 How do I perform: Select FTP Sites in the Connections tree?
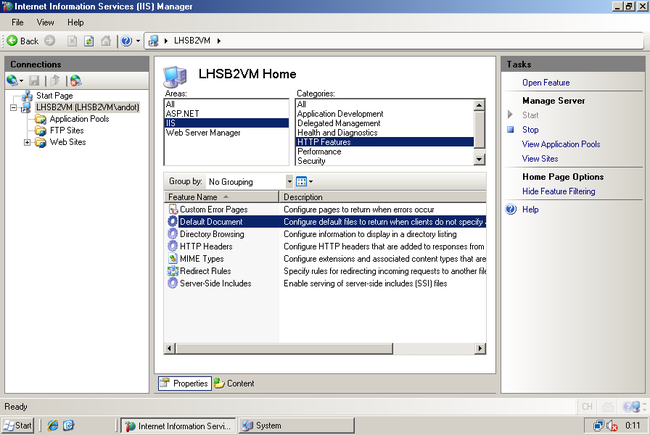point(67,131)
